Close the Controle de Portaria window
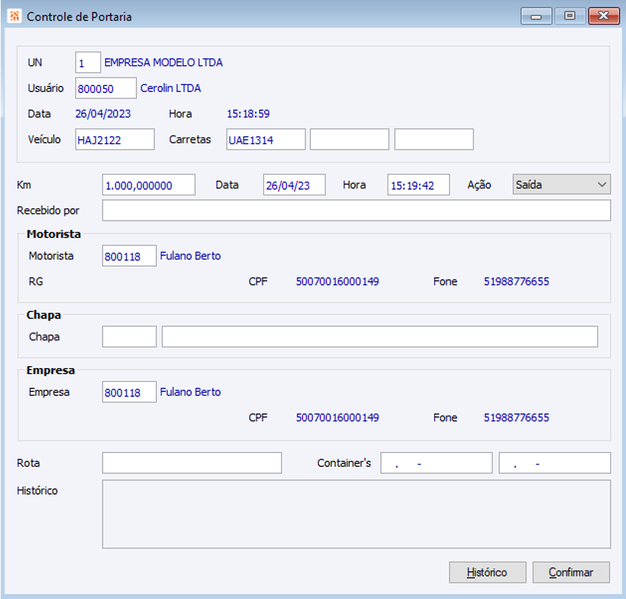Screen dimensions: 626x599 click(x=603, y=16)
